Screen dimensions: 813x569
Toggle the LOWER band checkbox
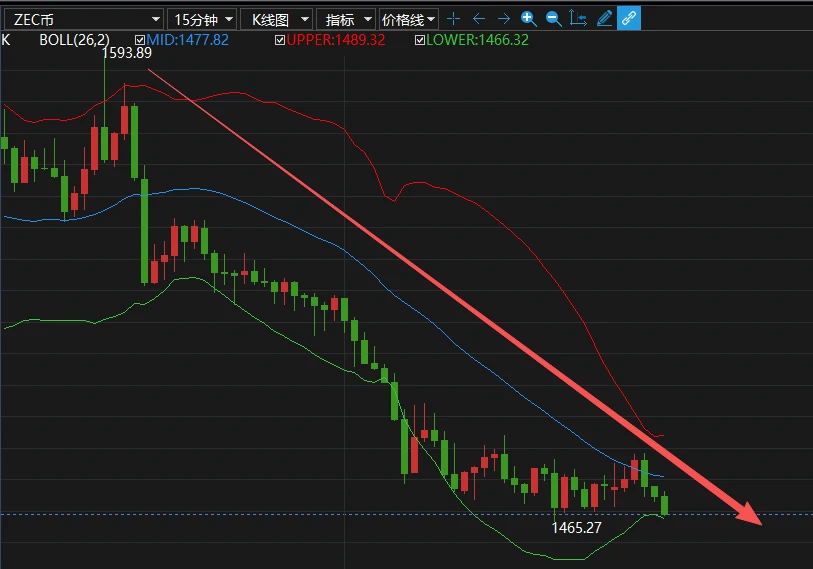point(420,40)
